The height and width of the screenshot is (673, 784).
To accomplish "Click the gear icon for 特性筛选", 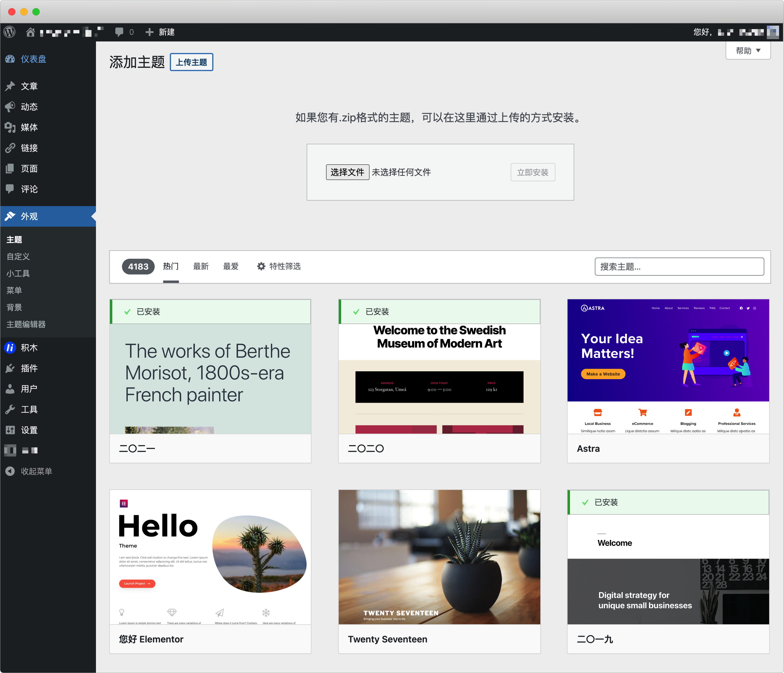I will 261,266.
